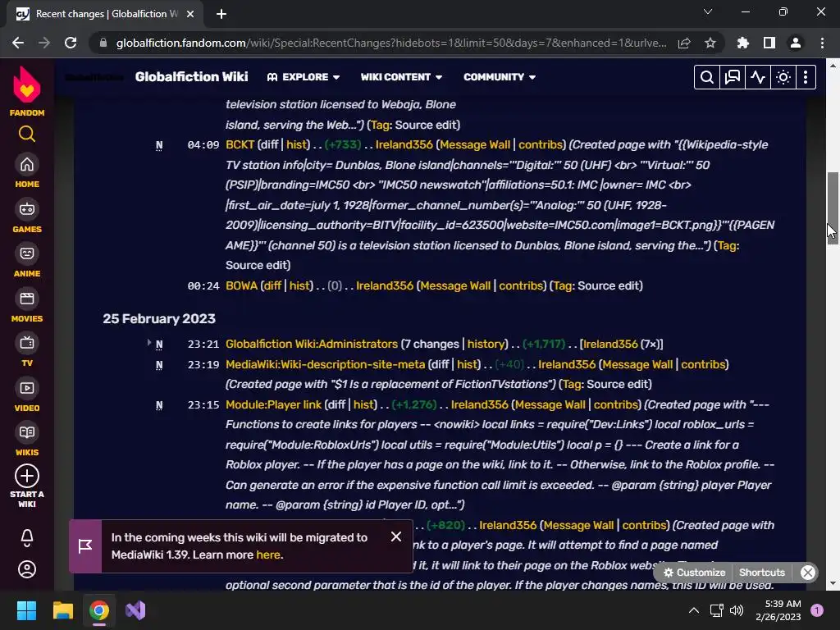This screenshot has height=630, width=840.
Task: Toggle the Chrome side panel icon
Action: click(x=769, y=43)
